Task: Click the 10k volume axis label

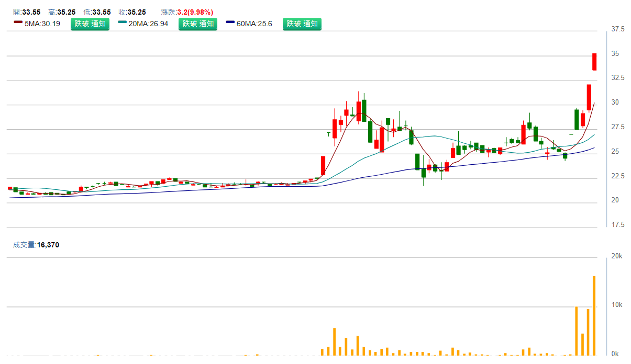Action: click(617, 305)
